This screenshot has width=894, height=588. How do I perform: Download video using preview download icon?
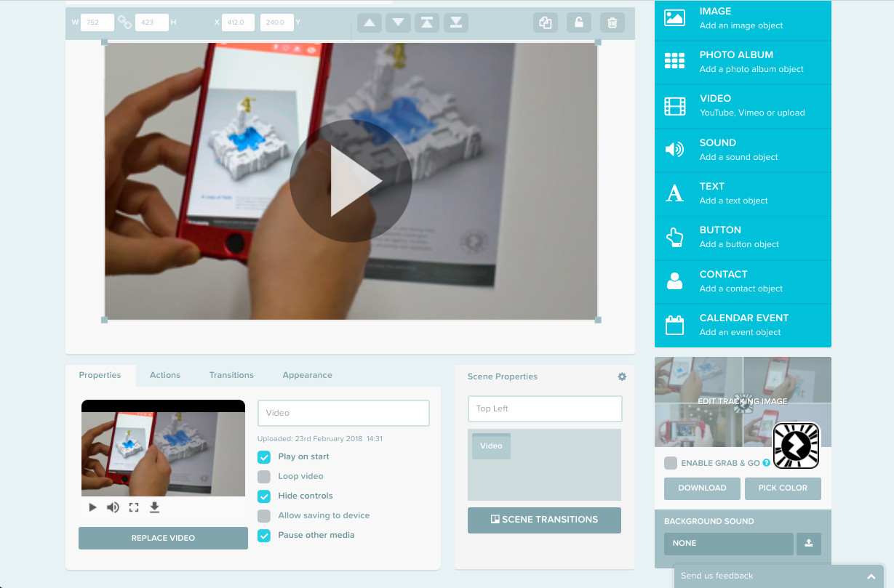[x=154, y=507]
